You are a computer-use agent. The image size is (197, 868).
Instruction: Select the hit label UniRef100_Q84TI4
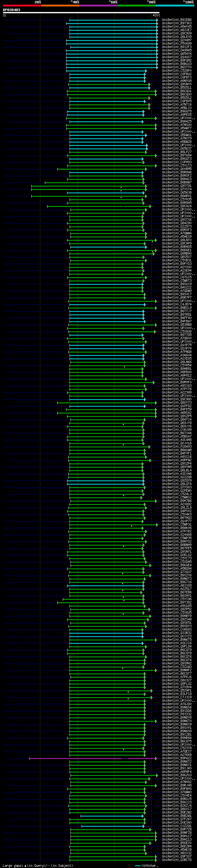click(177, 419)
